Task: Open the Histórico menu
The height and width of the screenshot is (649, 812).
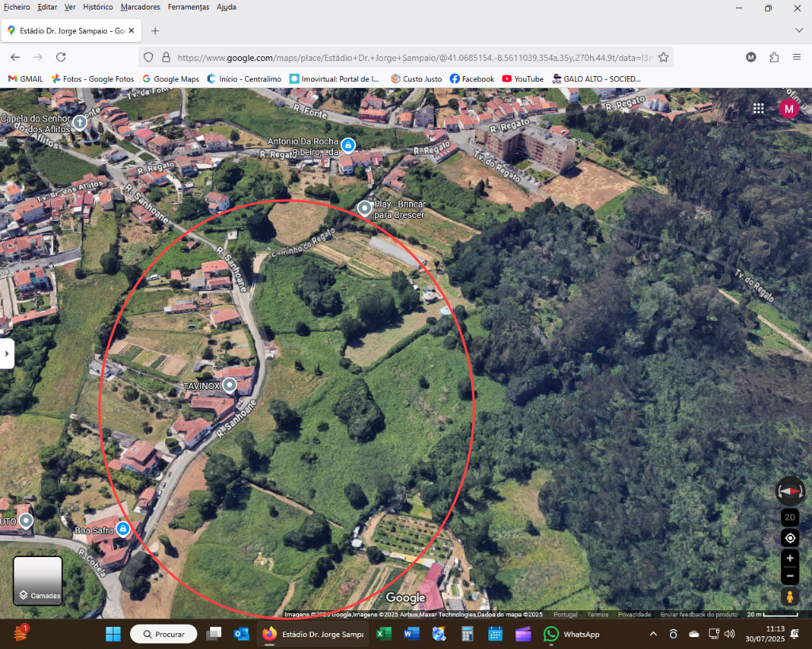Action: (98, 7)
